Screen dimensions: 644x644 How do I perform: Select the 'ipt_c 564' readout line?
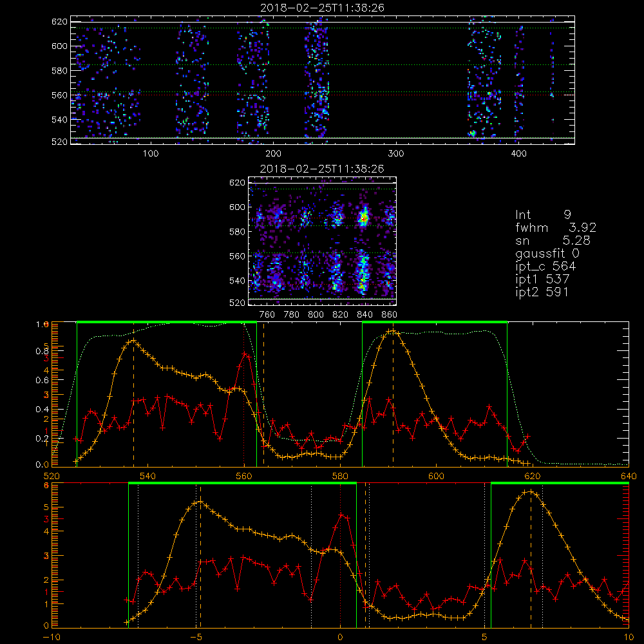[545, 267]
